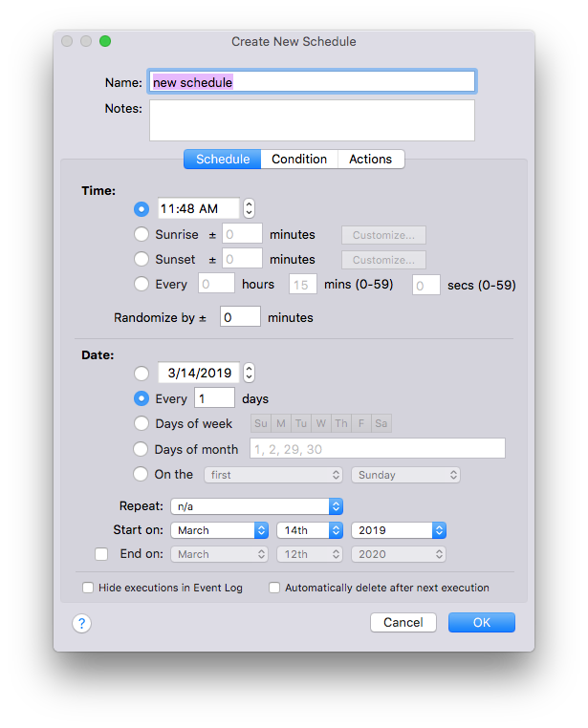
Task: Open the help question mark button
Action: [x=81, y=623]
